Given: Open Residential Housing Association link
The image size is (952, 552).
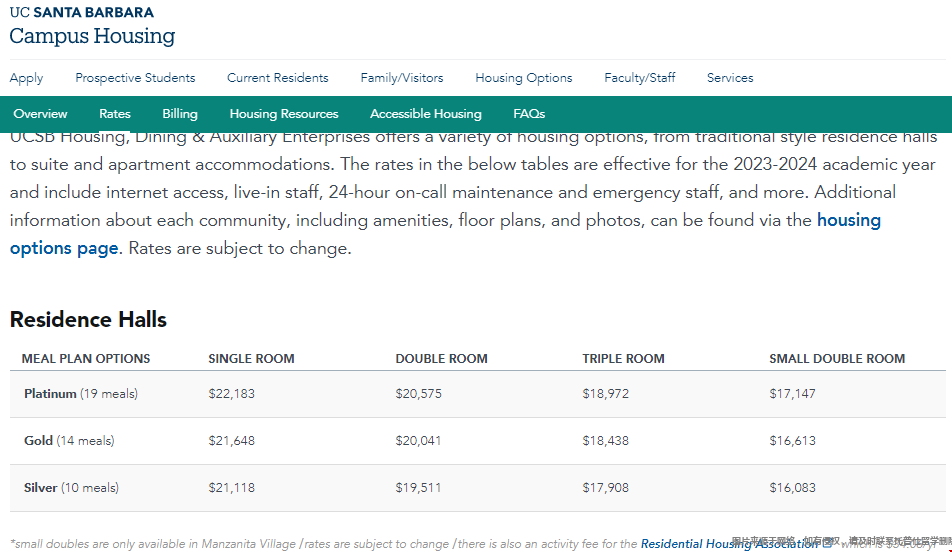Looking at the screenshot, I should pyautogui.click(x=729, y=543).
